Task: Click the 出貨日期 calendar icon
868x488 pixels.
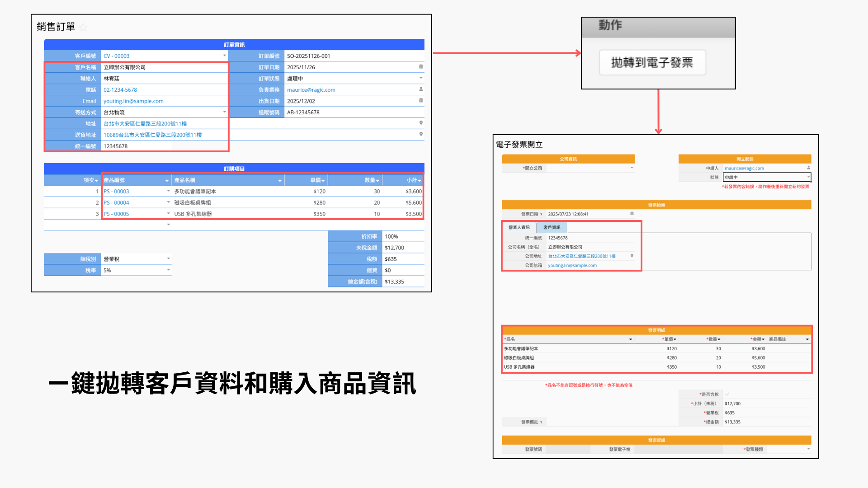Action: pyautogui.click(x=421, y=101)
